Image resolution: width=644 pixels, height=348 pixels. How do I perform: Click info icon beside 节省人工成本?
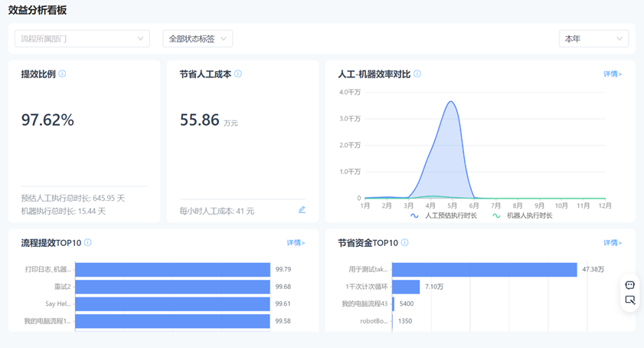238,74
